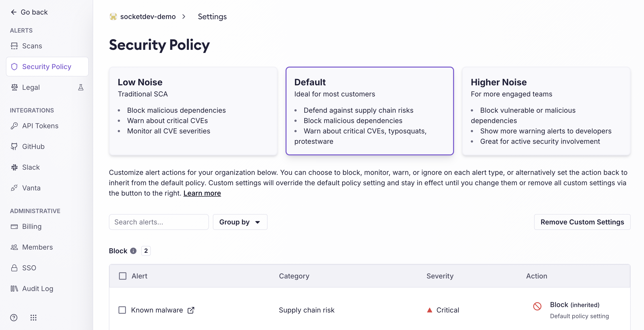Open Block (inherited) action selector
644x330 pixels.
pyautogui.click(x=575, y=305)
